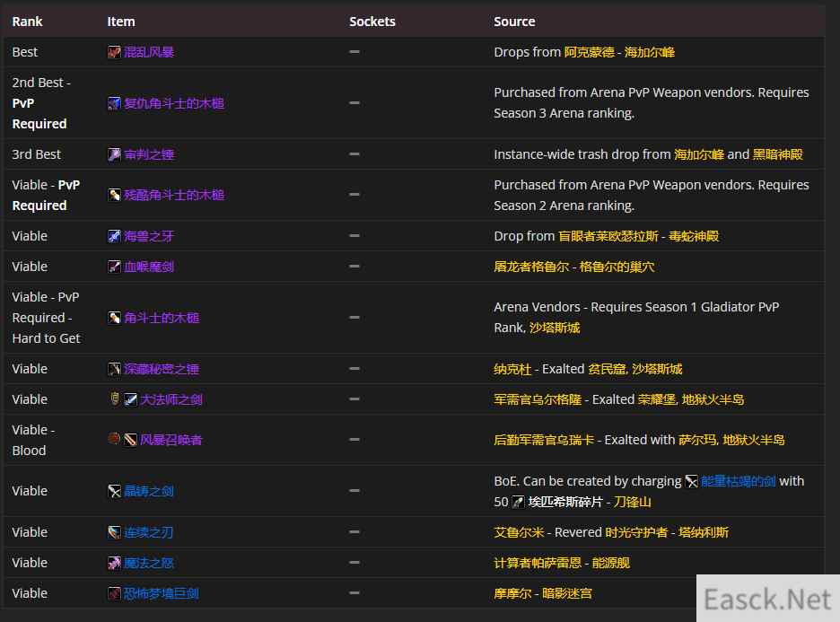
Task: Open the 贫民窟 faction link
Action: coord(607,369)
